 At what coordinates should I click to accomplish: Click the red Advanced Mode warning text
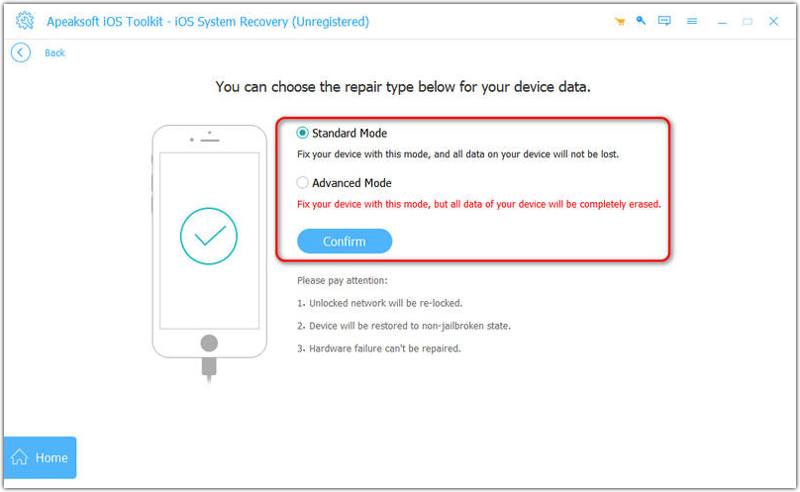(x=479, y=204)
